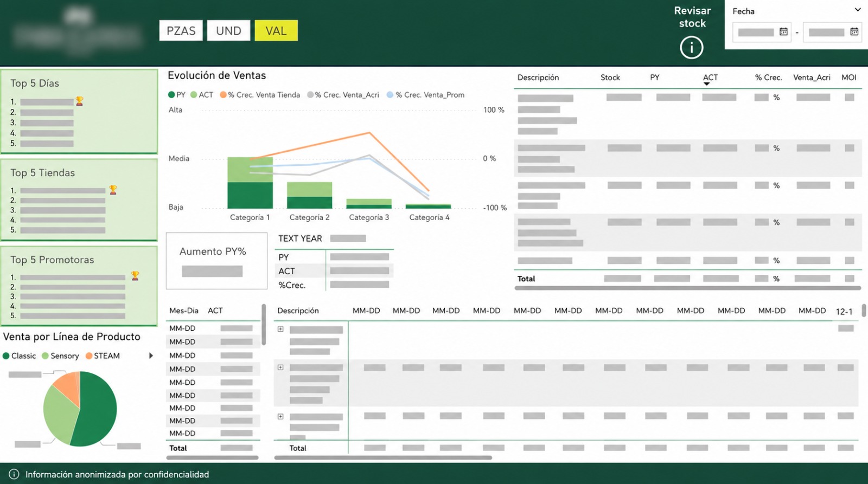
Task: Select STEAM legend item in pie chart
Action: (103, 356)
